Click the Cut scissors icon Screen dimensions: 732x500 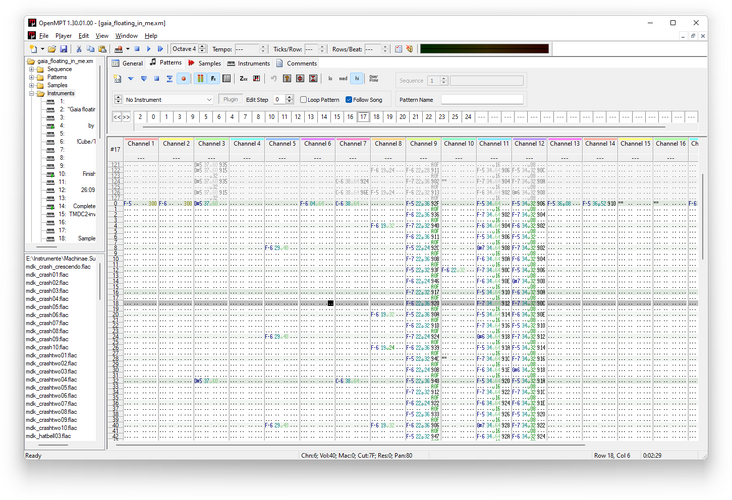coord(79,49)
